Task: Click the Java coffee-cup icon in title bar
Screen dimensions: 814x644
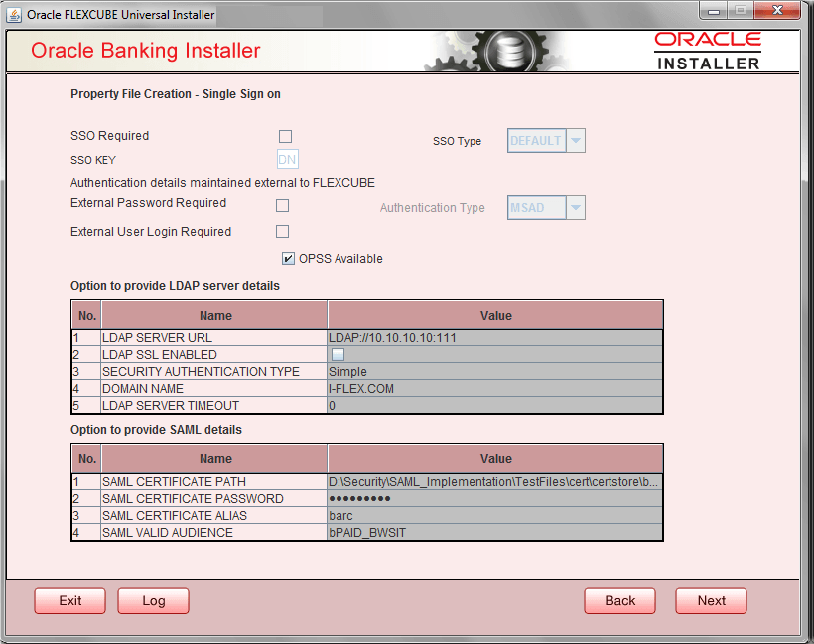Action: click(16, 14)
